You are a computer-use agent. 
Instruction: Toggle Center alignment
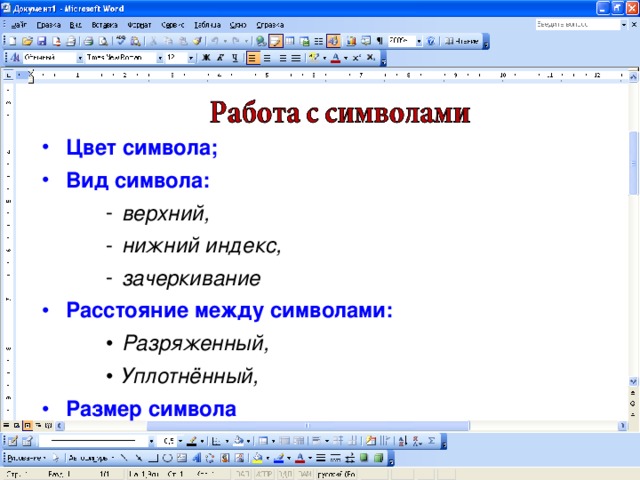267,58
